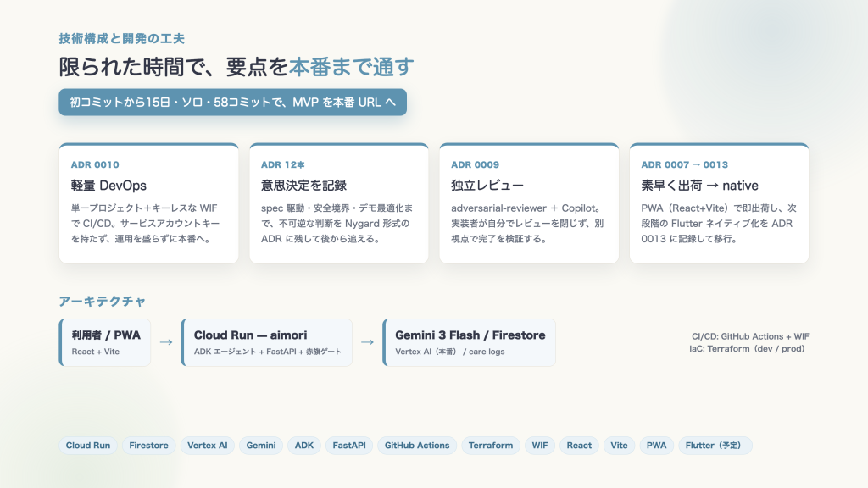Select the Firestore tag chip
The width and height of the screenshot is (868, 488).
click(148, 446)
